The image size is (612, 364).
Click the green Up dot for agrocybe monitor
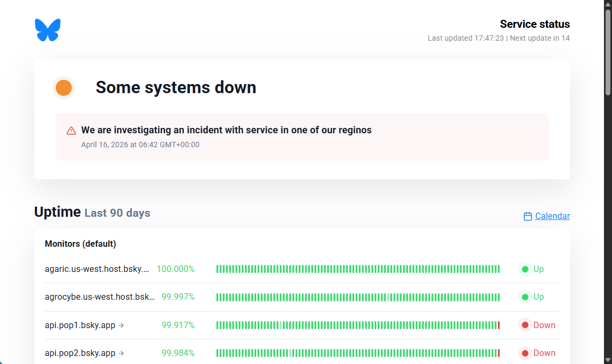(x=525, y=297)
